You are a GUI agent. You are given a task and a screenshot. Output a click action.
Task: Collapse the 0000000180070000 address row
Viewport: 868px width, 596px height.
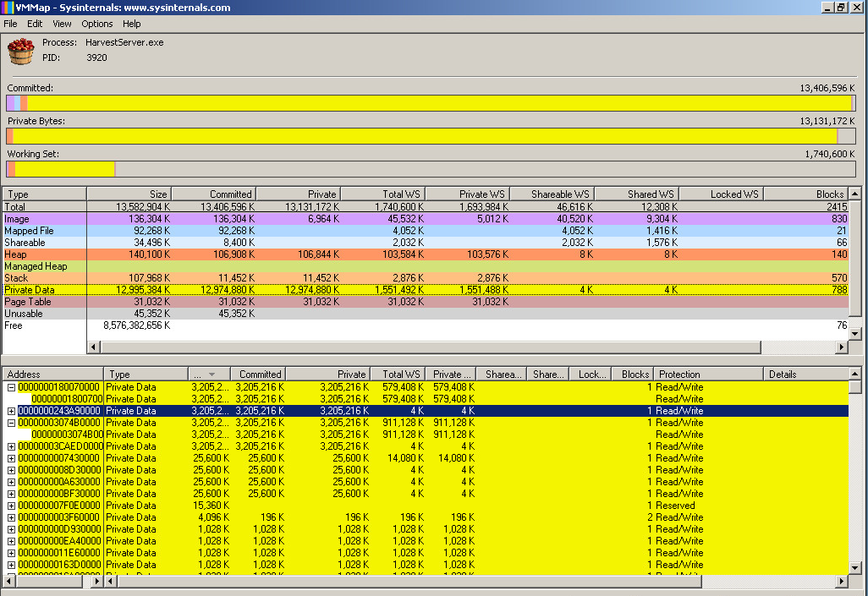[11, 387]
